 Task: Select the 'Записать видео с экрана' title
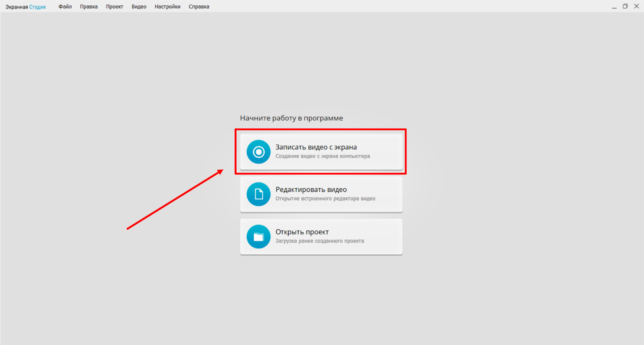coord(316,147)
